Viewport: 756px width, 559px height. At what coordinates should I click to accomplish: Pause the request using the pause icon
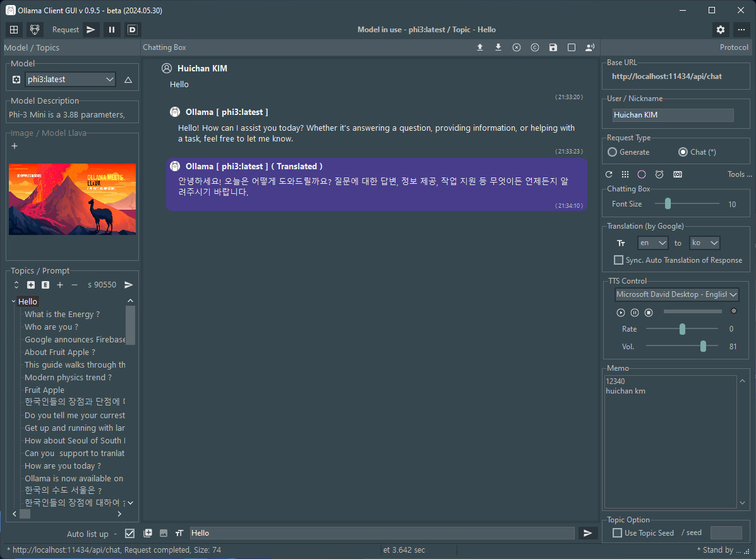click(112, 30)
